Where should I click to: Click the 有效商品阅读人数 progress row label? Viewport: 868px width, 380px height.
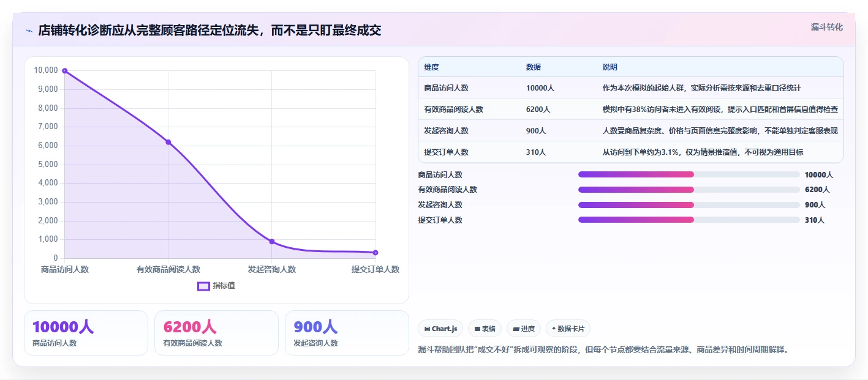pyautogui.click(x=447, y=190)
